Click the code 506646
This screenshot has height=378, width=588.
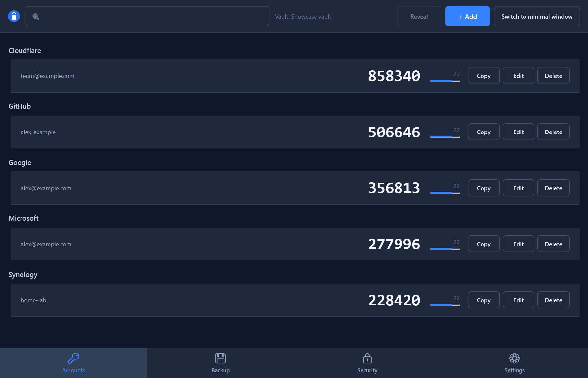pyautogui.click(x=394, y=132)
